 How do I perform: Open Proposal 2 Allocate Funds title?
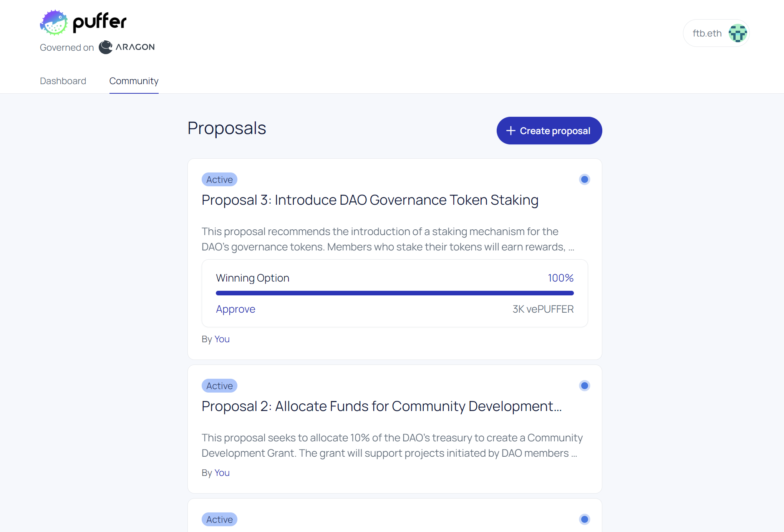tap(381, 406)
